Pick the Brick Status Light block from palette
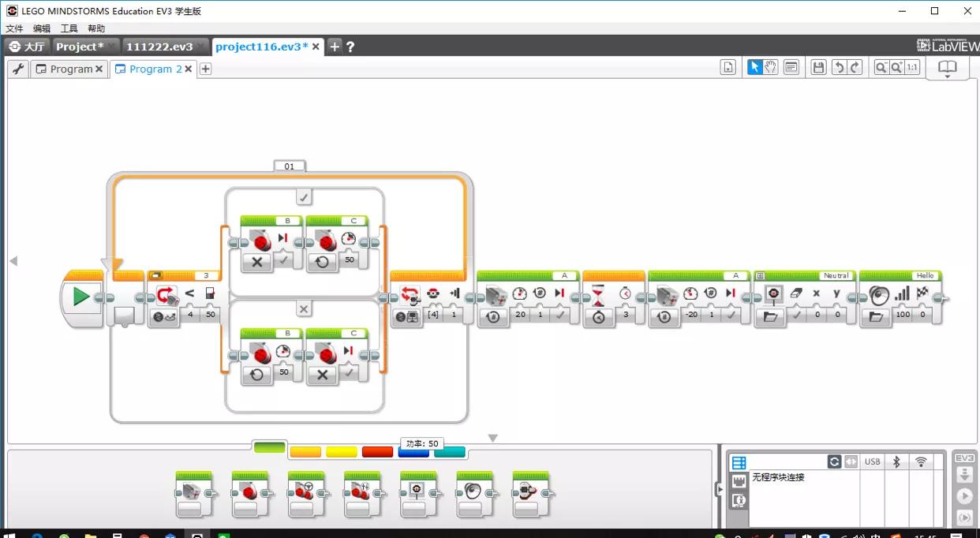The width and height of the screenshot is (980, 538). 531,493
